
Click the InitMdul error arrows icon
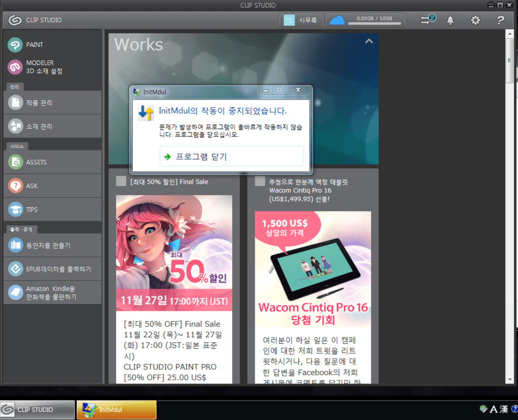pos(146,113)
